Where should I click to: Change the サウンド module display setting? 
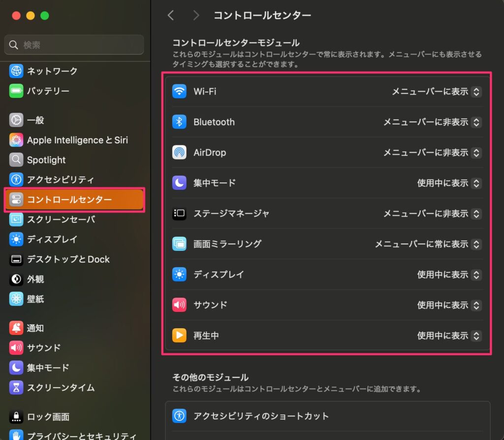[x=449, y=305]
